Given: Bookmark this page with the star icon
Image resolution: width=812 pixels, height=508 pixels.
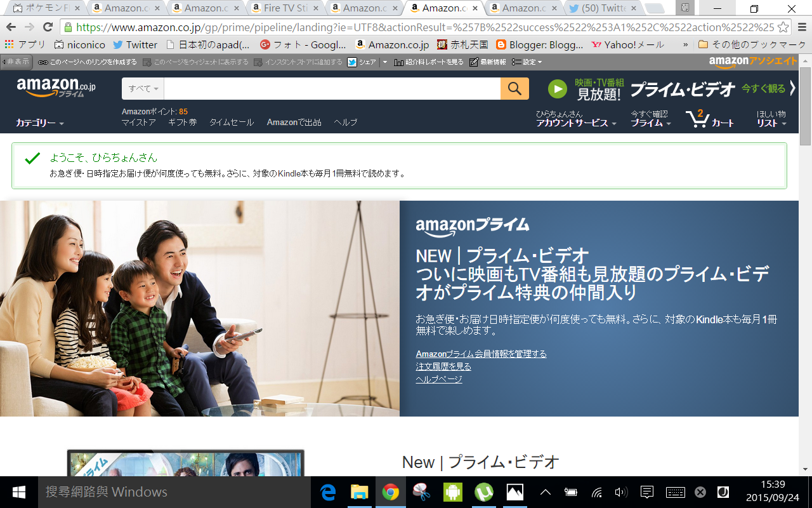Looking at the screenshot, I should 783,27.
